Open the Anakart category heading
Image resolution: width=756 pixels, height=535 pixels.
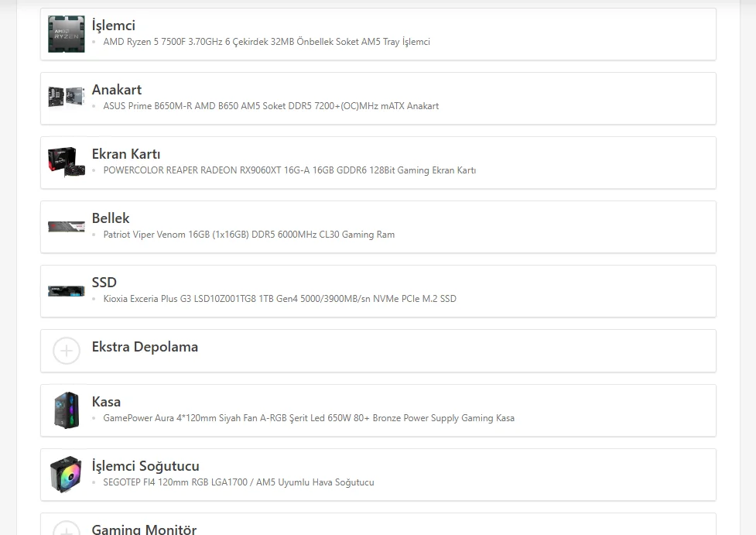pyautogui.click(x=117, y=90)
